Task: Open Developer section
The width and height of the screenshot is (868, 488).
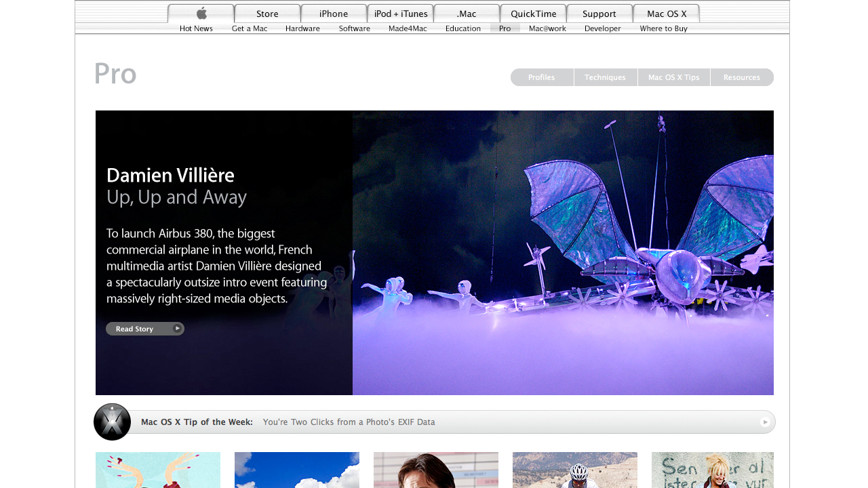Action: (x=603, y=28)
